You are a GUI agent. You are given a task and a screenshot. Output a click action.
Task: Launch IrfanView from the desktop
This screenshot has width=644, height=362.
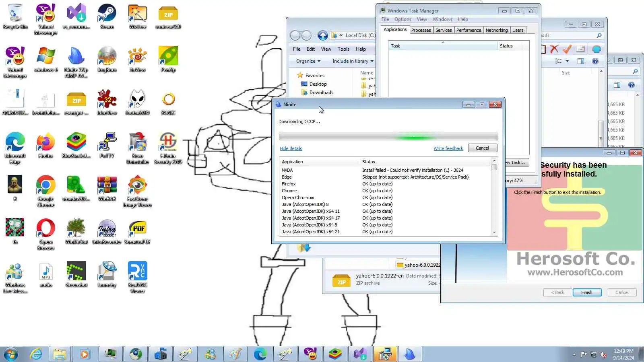coord(107,103)
